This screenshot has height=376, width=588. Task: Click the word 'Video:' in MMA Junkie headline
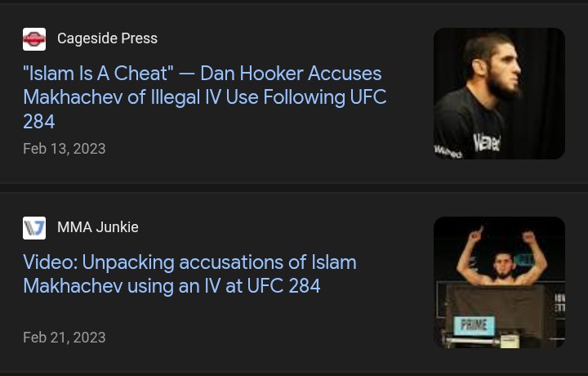[51, 262]
